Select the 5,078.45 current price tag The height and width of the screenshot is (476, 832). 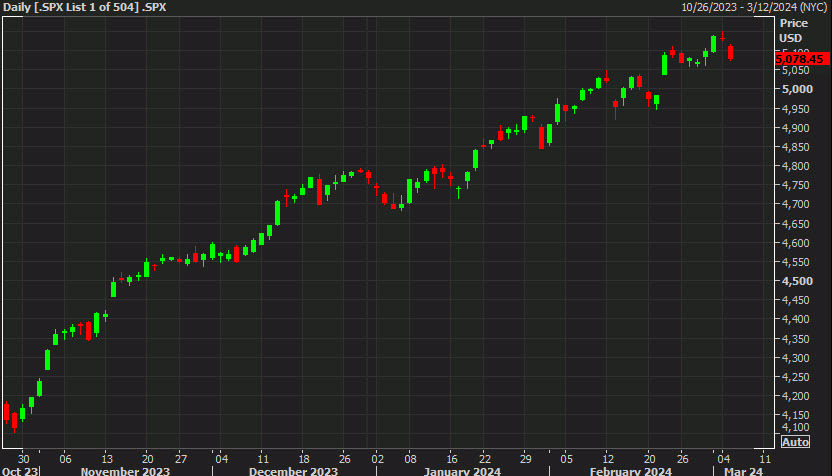pyautogui.click(x=802, y=59)
